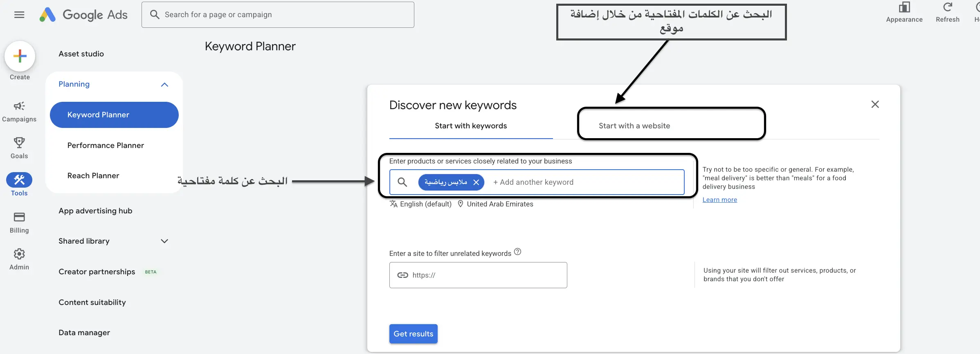Click the https:// site filter field
The height and width of the screenshot is (354, 980).
tap(478, 275)
